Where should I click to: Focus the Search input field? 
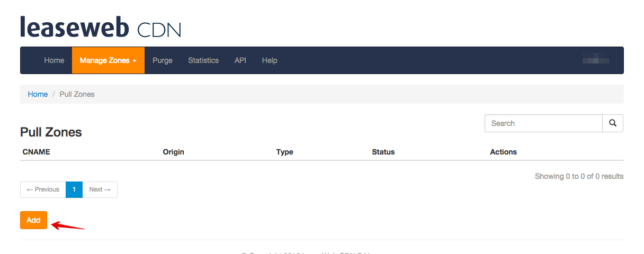(x=543, y=123)
